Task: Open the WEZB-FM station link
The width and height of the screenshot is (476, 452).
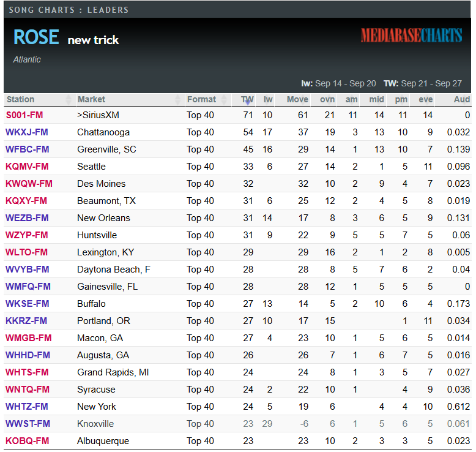Action: [x=27, y=218]
